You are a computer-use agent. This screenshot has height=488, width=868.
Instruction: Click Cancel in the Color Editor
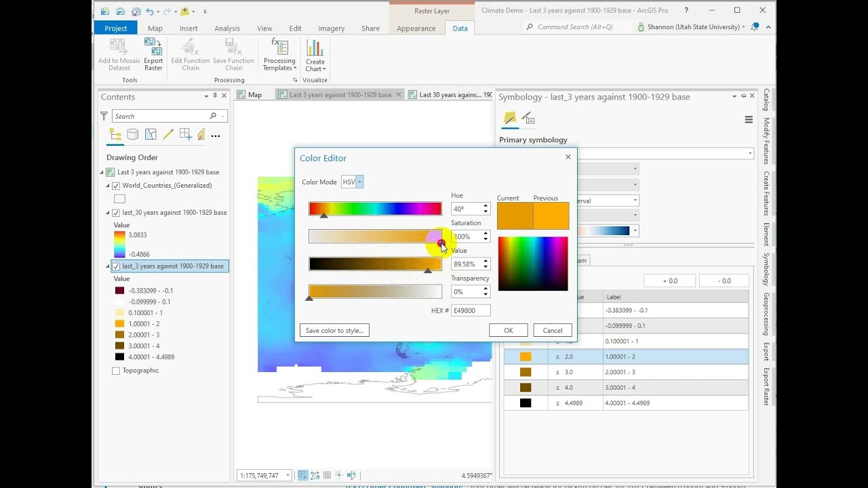(553, 330)
